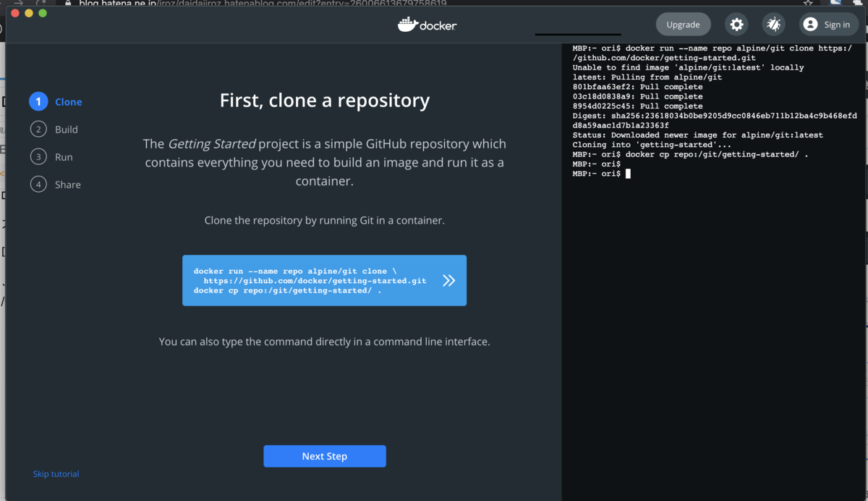Click '8954d0225c45: Pull complete' terminal line

click(x=637, y=106)
